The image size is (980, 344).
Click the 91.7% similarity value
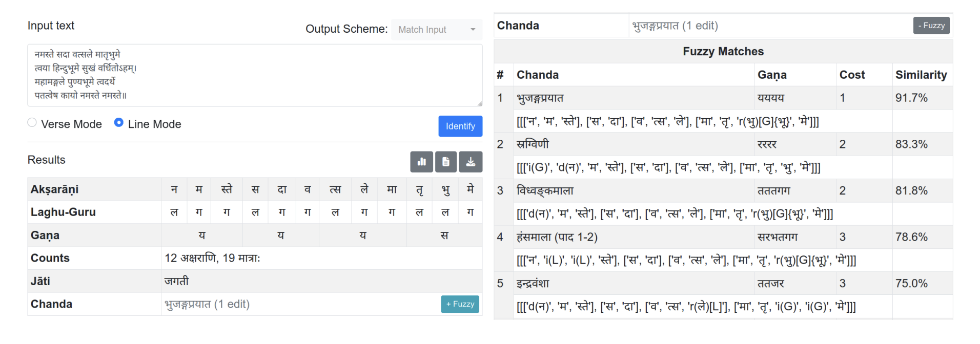pos(911,98)
